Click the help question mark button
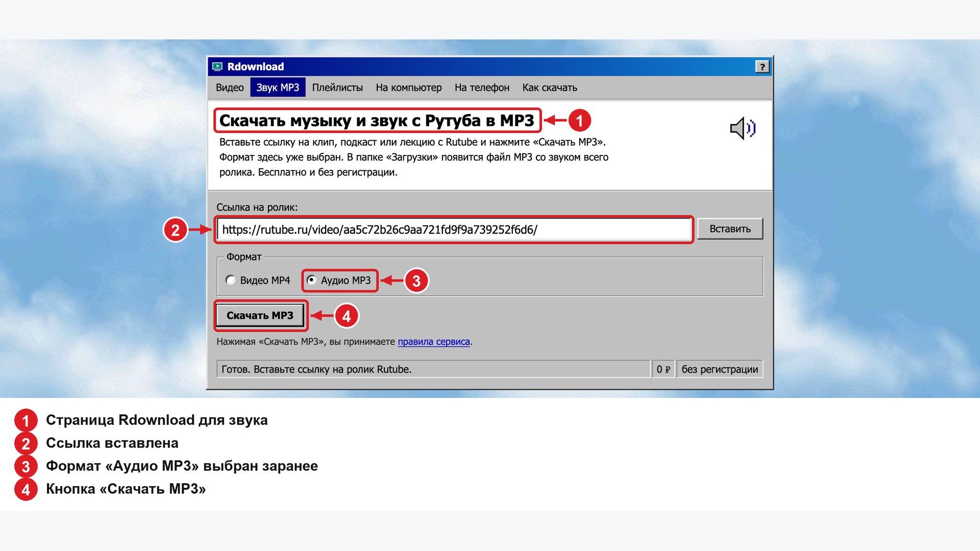The height and width of the screenshot is (551, 980). coord(762,67)
